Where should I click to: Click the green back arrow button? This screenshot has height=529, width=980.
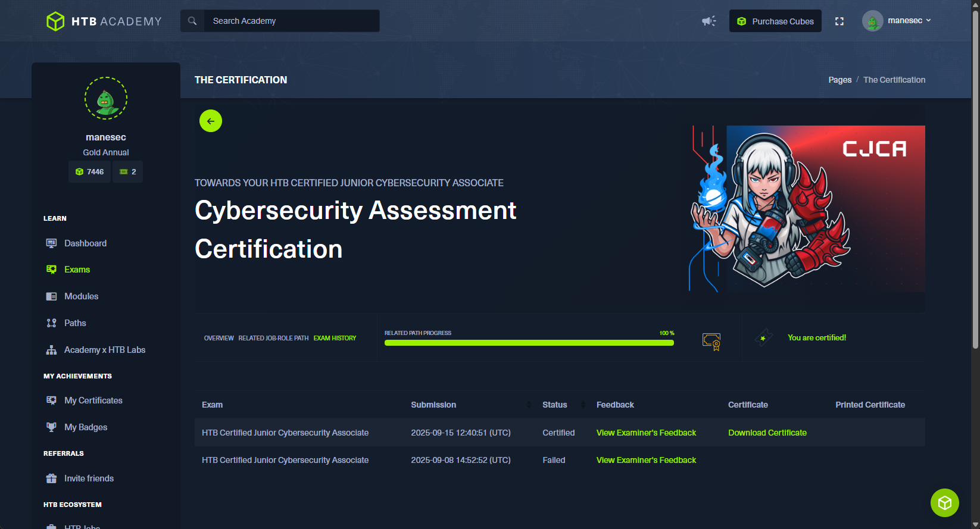click(x=211, y=121)
